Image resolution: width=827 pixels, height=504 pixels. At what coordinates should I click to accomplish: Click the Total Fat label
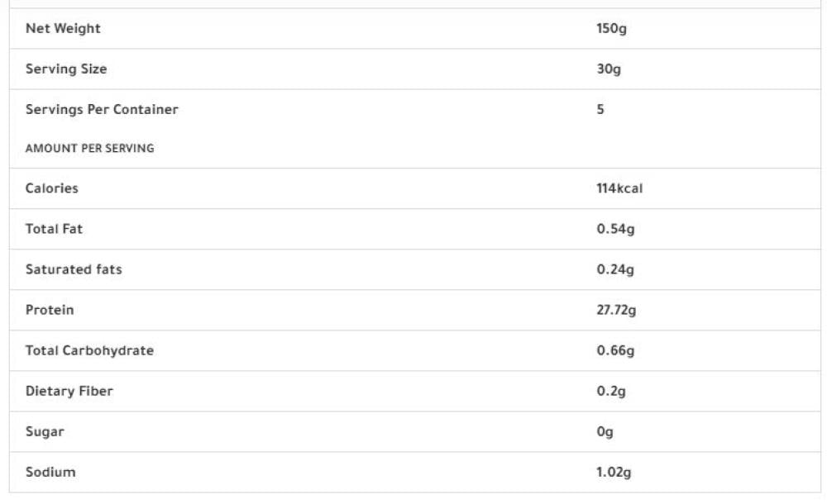(x=54, y=229)
